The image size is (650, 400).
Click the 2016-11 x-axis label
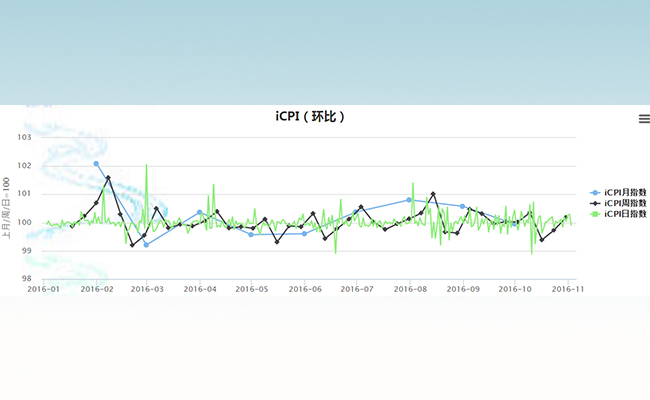pyautogui.click(x=568, y=289)
